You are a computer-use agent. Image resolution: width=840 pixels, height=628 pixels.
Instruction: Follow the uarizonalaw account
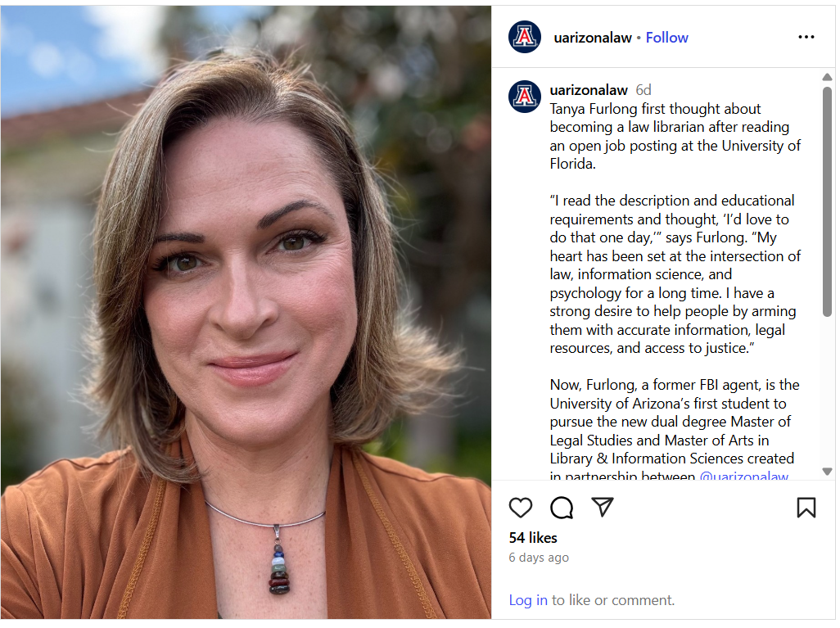pos(666,38)
